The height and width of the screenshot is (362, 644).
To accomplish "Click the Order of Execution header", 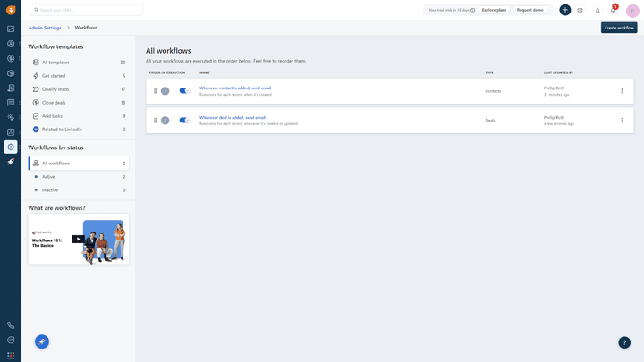I will 167,72.
